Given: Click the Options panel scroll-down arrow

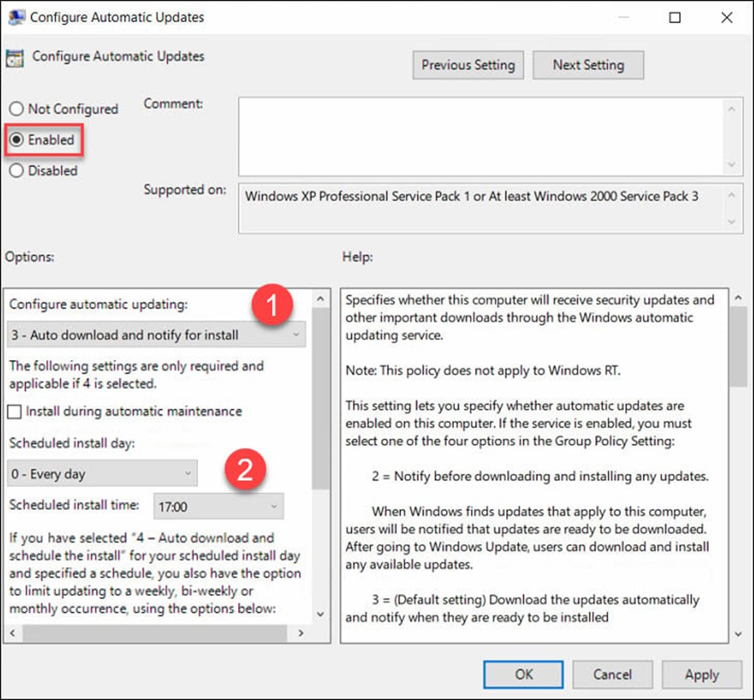Looking at the screenshot, I should (x=321, y=613).
